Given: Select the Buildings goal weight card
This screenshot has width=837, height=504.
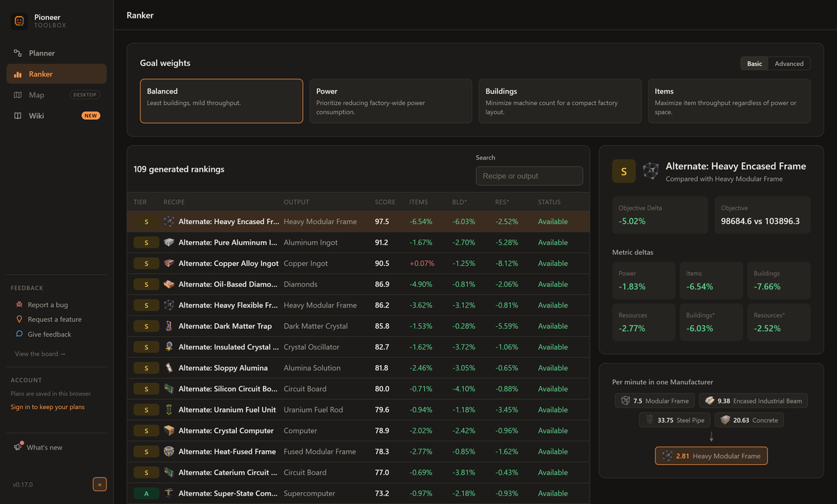Looking at the screenshot, I should [x=560, y=101].
